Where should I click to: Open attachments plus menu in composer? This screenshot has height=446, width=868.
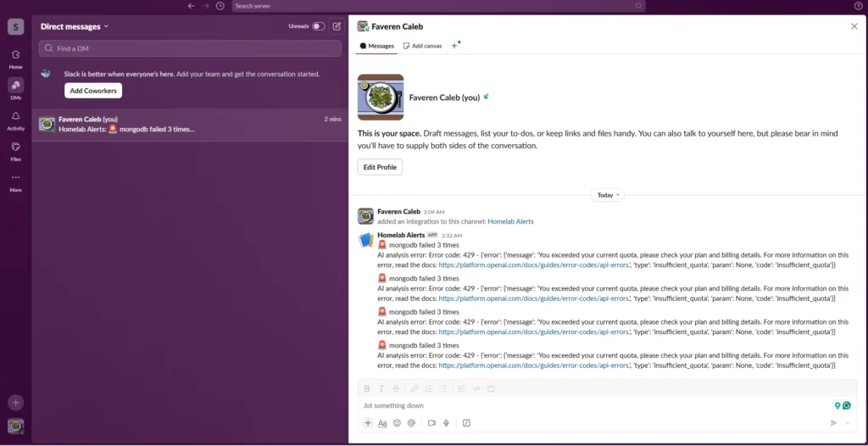(368, 423)
